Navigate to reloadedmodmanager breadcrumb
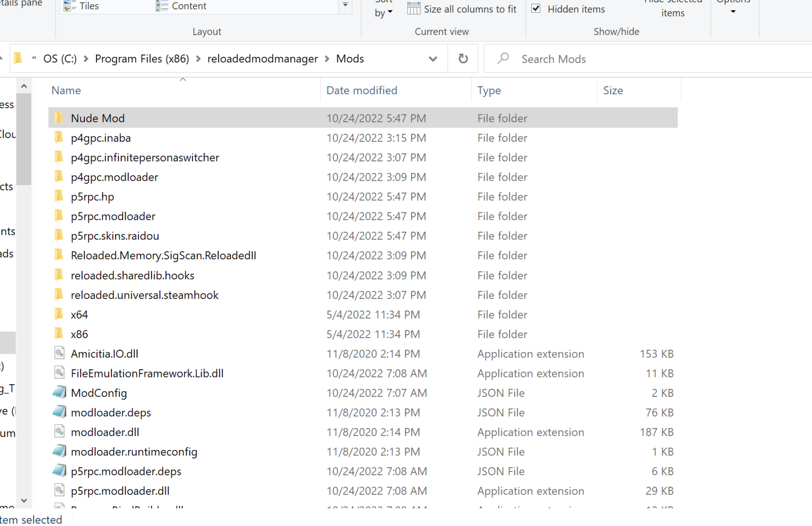This screenshot has width=812, height=526. tap(263, 59)
